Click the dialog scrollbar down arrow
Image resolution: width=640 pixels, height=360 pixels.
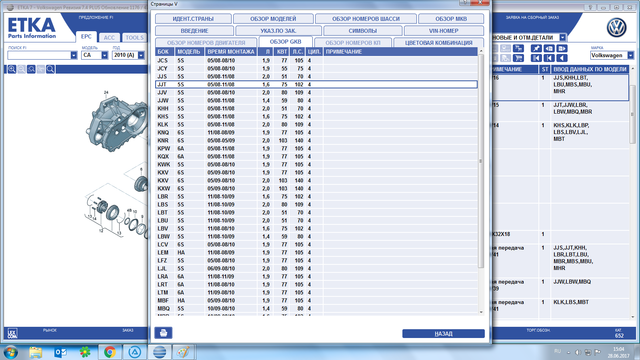[481, 312]
